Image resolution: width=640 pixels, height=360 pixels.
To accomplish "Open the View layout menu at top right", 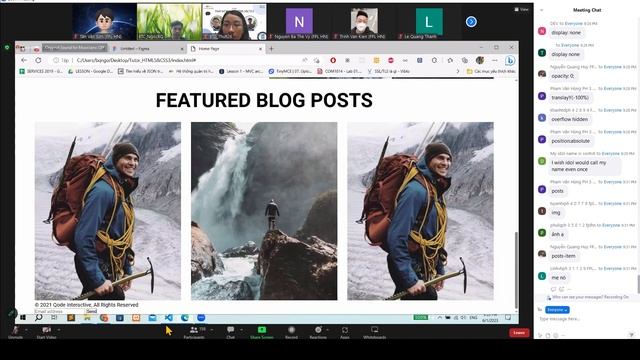I will [522, 9].
